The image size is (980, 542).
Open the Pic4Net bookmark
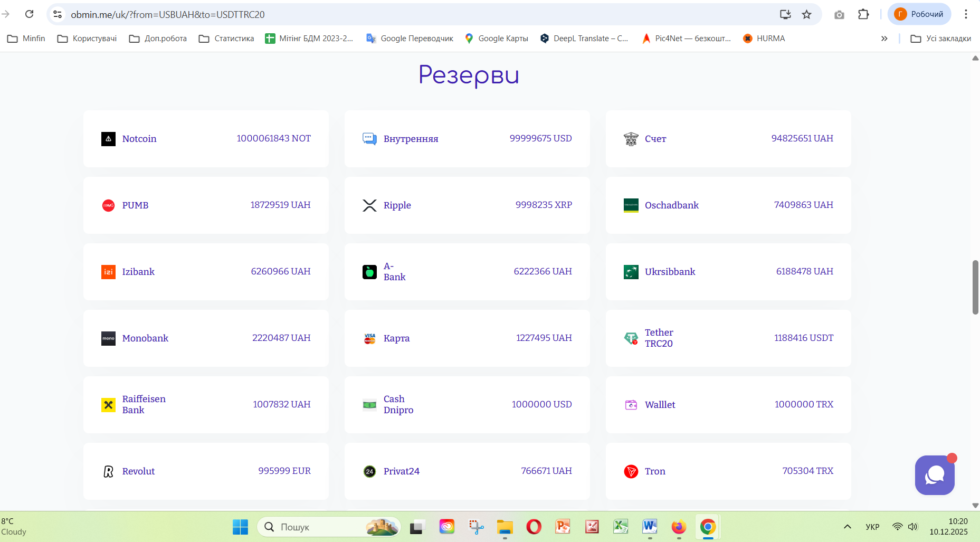point(687,39)
